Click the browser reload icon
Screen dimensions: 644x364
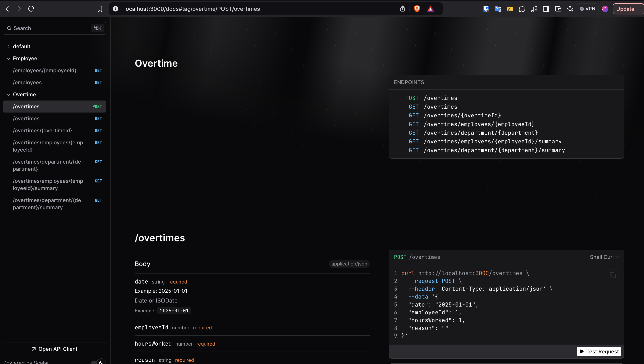coord(31,9)
